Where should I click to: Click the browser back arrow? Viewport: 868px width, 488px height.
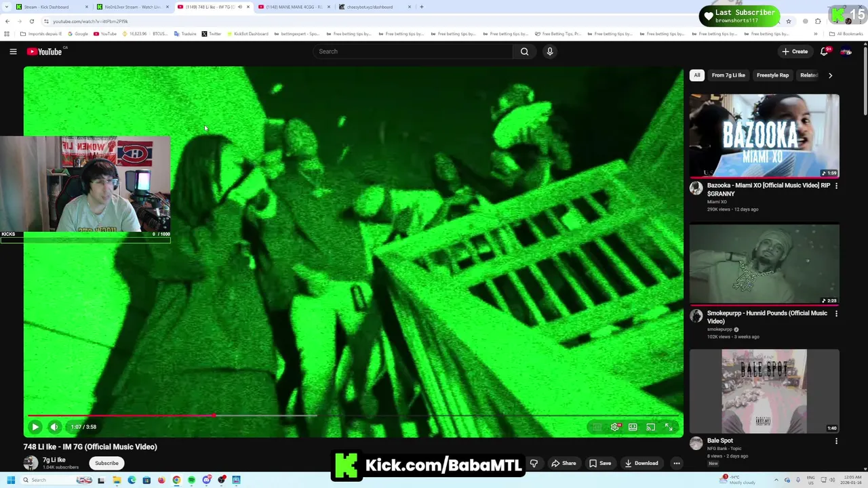(7, 21)
